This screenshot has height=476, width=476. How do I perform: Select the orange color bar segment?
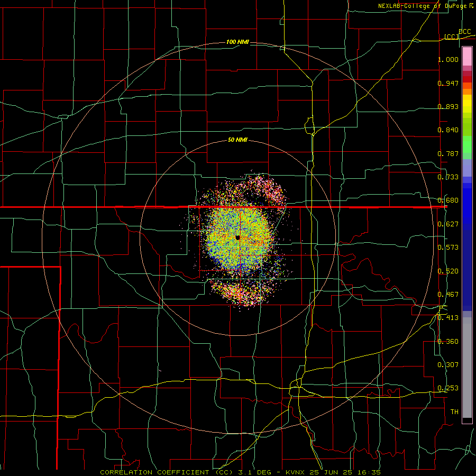tap(467, 91)
